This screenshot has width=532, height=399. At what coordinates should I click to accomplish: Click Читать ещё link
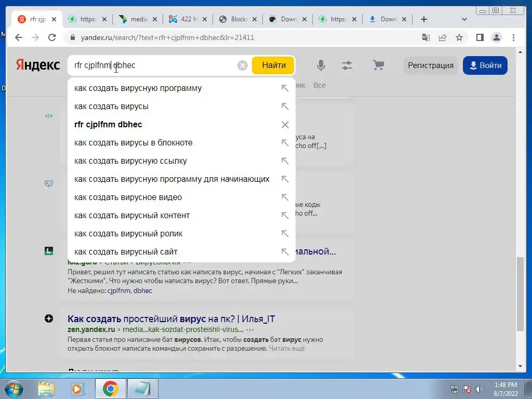[287, 349]
